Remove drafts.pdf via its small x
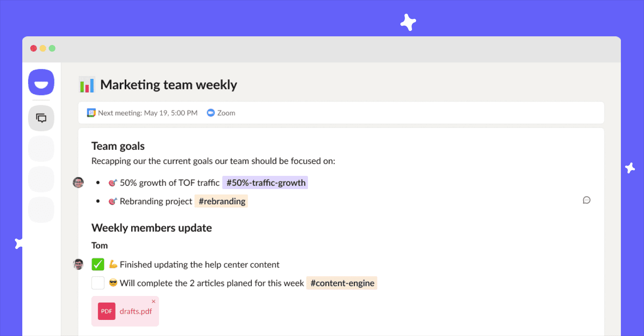 coord(154,301)
